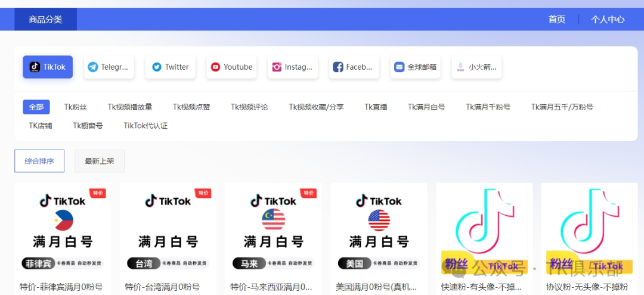This screenshot has width=644, height=295.
Task: Open the Instagram platform category
Action: tap(293, 67)
